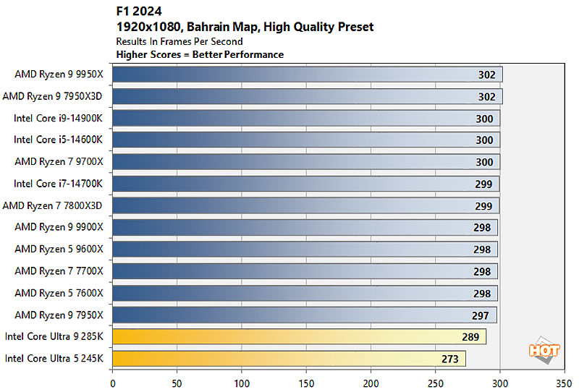
Task: Select the Intel Core i9-14900K bar
Action: click(x=305, y=119)
